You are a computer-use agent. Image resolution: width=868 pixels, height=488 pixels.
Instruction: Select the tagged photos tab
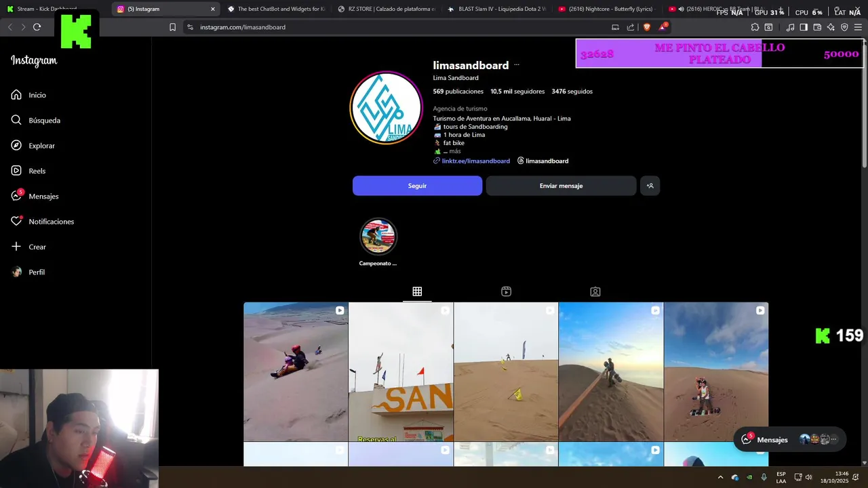(595, 291)
